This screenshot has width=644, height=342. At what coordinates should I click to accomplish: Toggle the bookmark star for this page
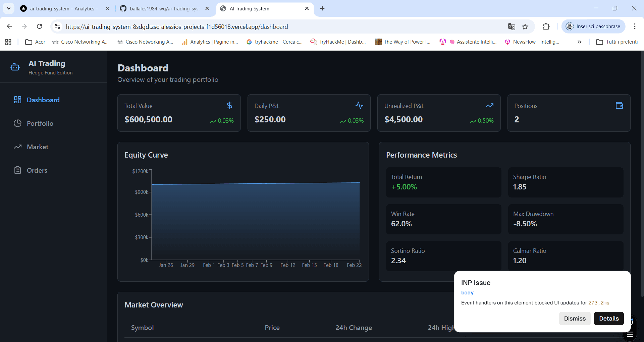tap(525, 26)
